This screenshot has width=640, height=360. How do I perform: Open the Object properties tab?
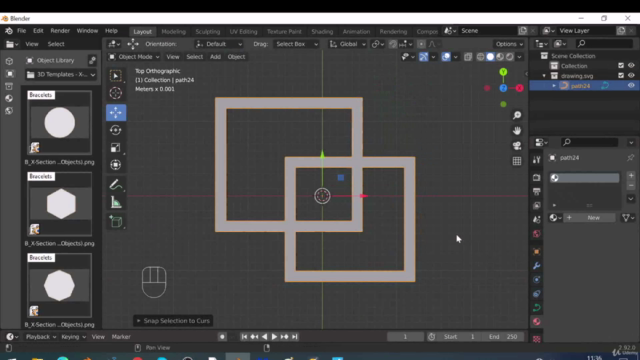[537, 251]
